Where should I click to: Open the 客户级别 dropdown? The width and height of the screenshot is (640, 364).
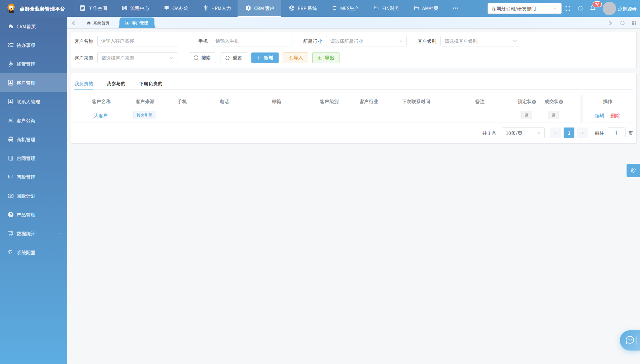point(481,41)
